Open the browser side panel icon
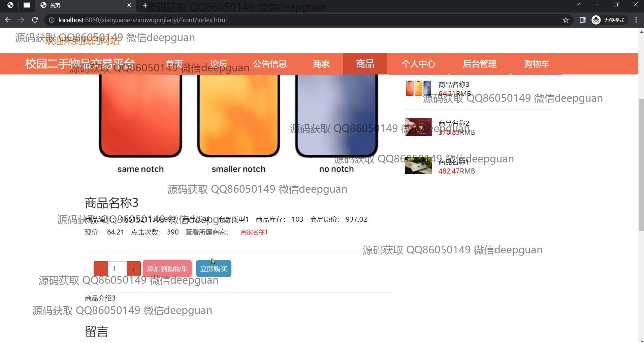Image resolution: width=644 pixels, height=343 pixels. click(582, 20)
